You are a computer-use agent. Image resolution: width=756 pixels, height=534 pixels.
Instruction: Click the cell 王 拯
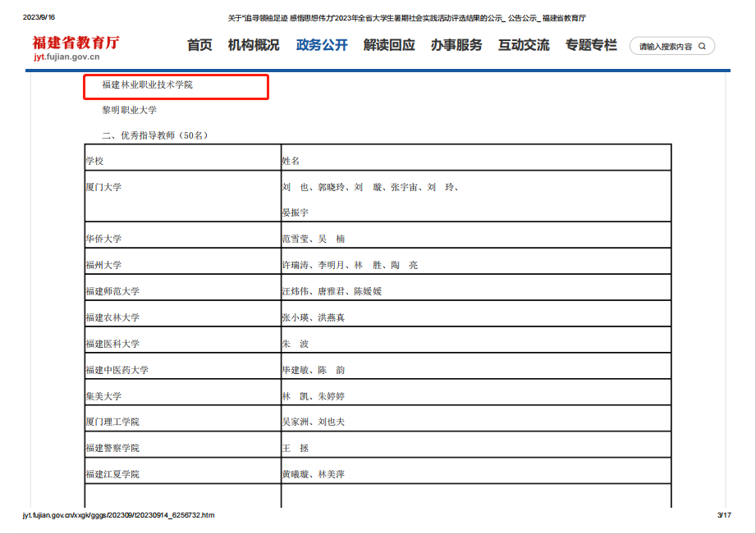(476, 445)
